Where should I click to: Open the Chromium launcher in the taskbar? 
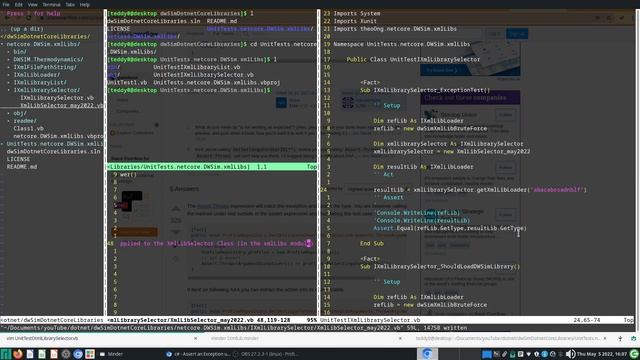[78, 354]
